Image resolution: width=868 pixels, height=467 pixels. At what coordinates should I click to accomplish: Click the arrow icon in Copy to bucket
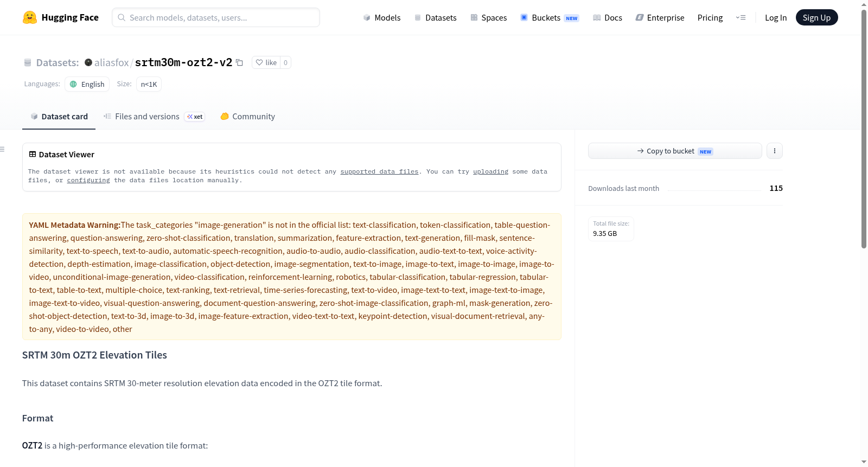pyautogui.click(x=640, y=151)
